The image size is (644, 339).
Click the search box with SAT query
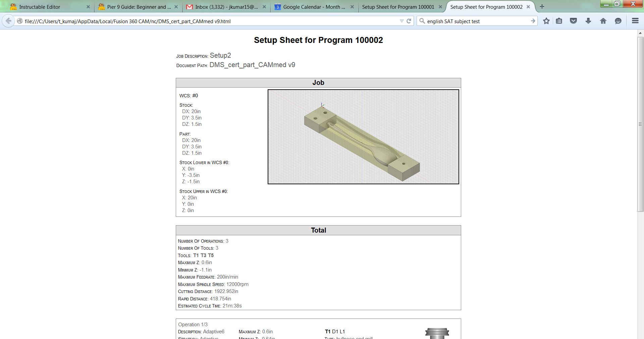(x=477, y=21)
